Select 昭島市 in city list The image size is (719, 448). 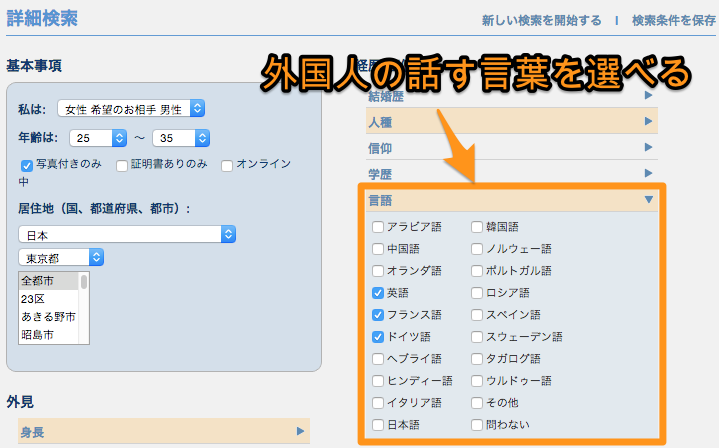[49, 335]
